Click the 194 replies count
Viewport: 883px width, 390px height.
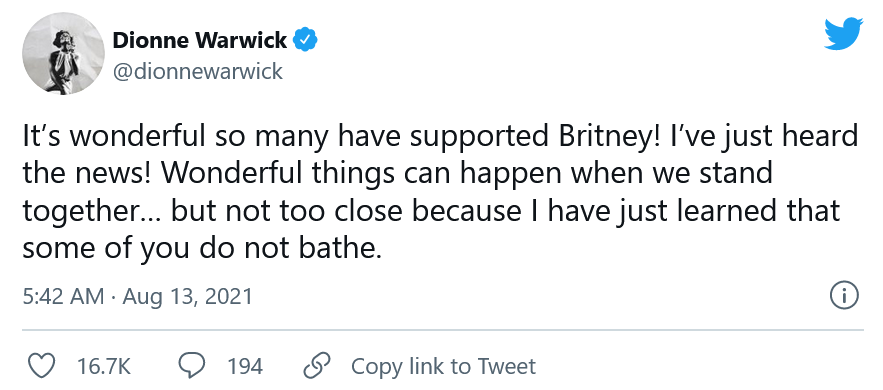click(245, 367)
